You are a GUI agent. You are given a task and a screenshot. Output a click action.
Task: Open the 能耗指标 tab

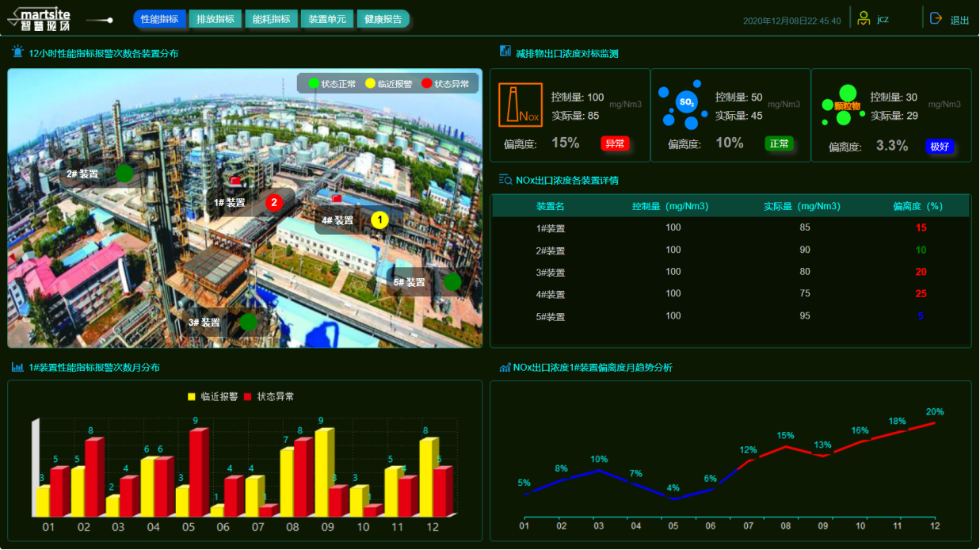pos(271,19)
